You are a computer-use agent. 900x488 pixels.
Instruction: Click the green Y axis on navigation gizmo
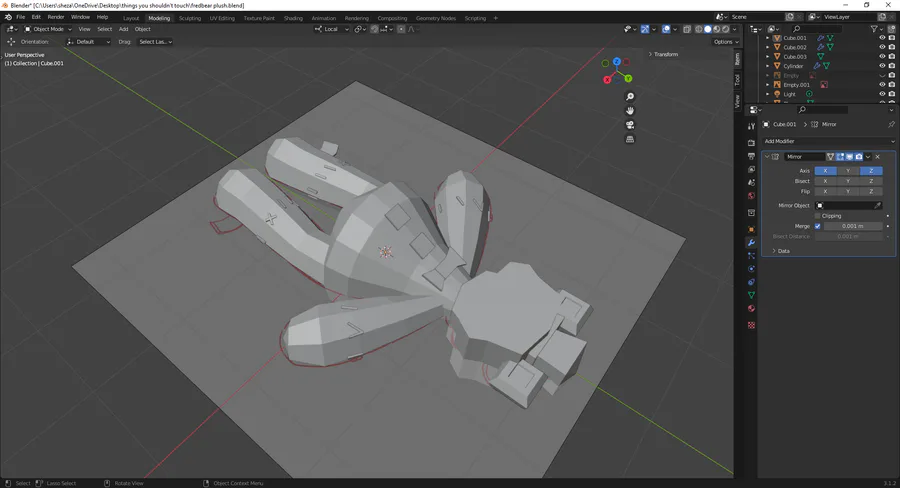click(629, 78)
